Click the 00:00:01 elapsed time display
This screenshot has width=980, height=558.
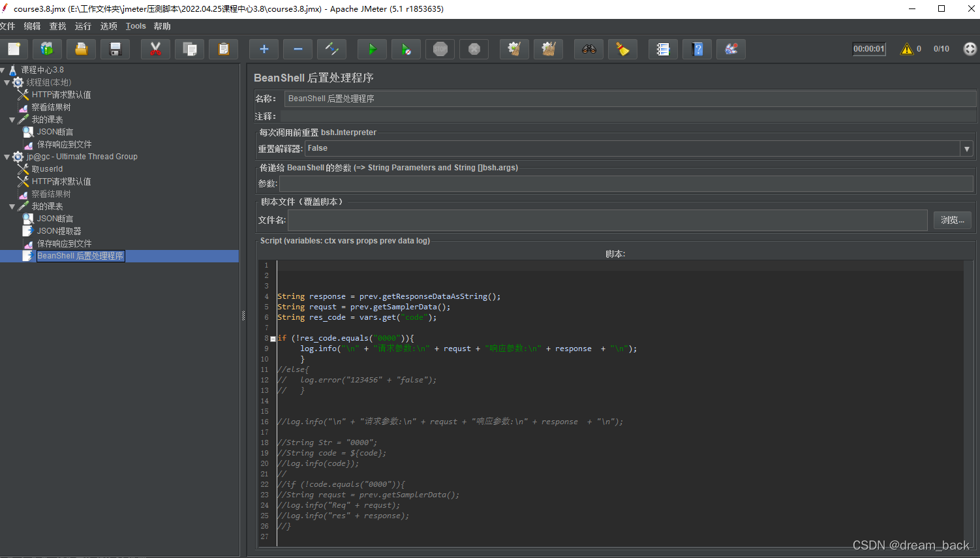click(x=869, y=49)
